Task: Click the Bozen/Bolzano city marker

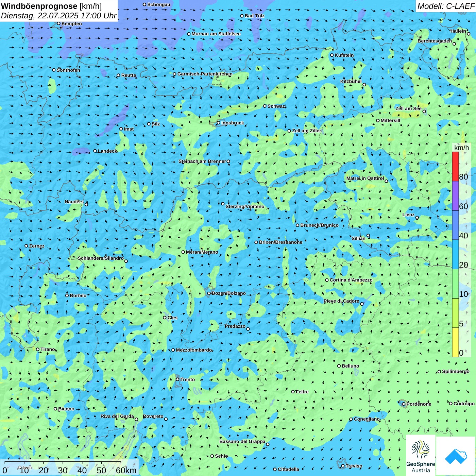Action: pos(209,293)
